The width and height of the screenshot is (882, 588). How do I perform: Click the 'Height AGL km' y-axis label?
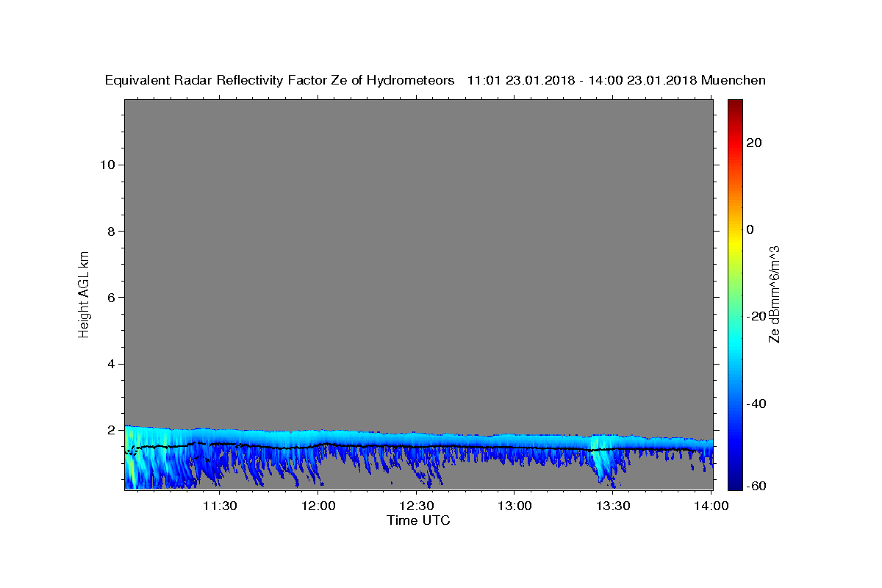[x=85, y=293]
